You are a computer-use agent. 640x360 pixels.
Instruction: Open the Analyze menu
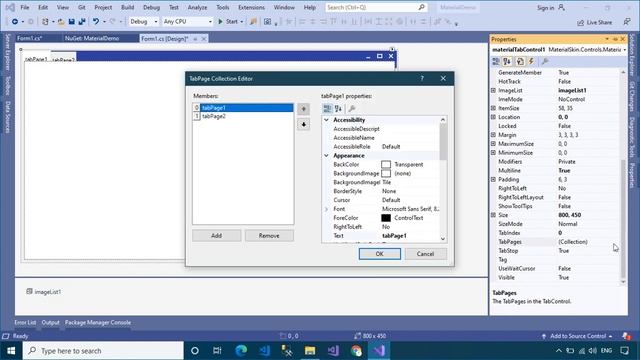point(197,7)
